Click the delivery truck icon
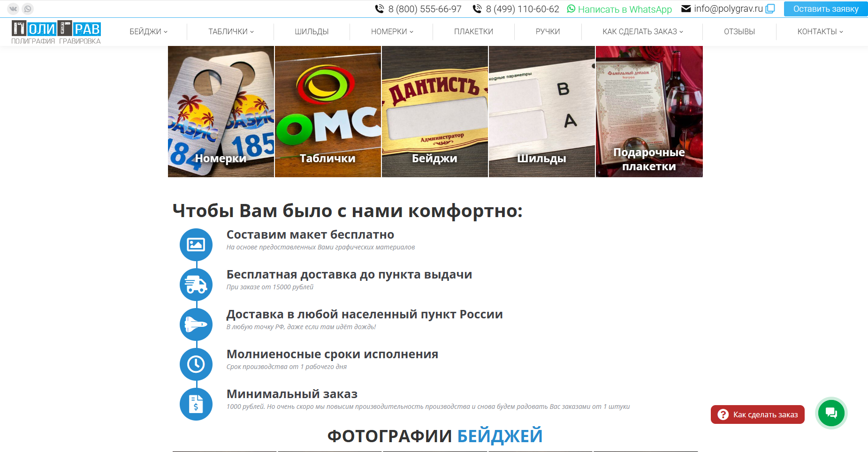The height and width of the screenshot is (452, 868). click(x=196, y=285)
